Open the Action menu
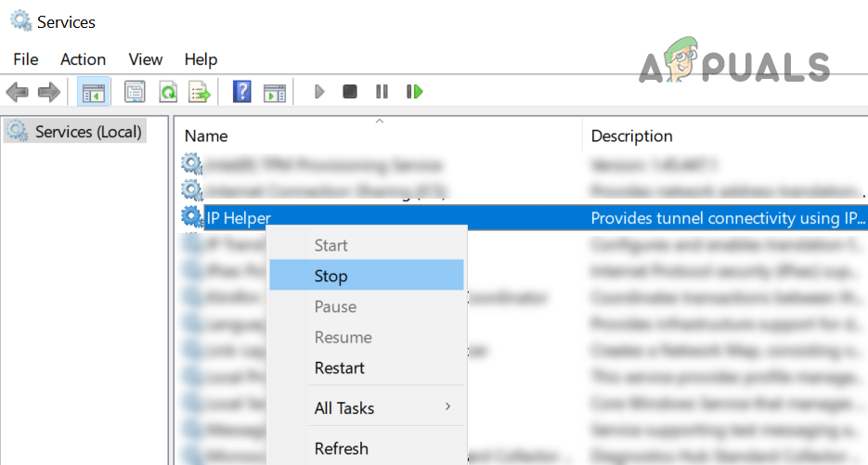The width and height of the screenshot is (868, 465). 84,59
